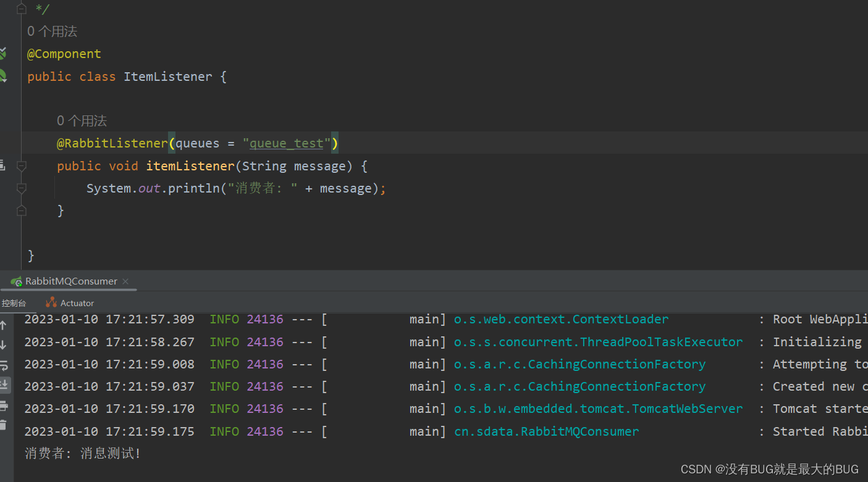Toggle soft-wrap in the console toolbar
The width and height of the screenshot is (868, 482).
click(x=4, y=365)
